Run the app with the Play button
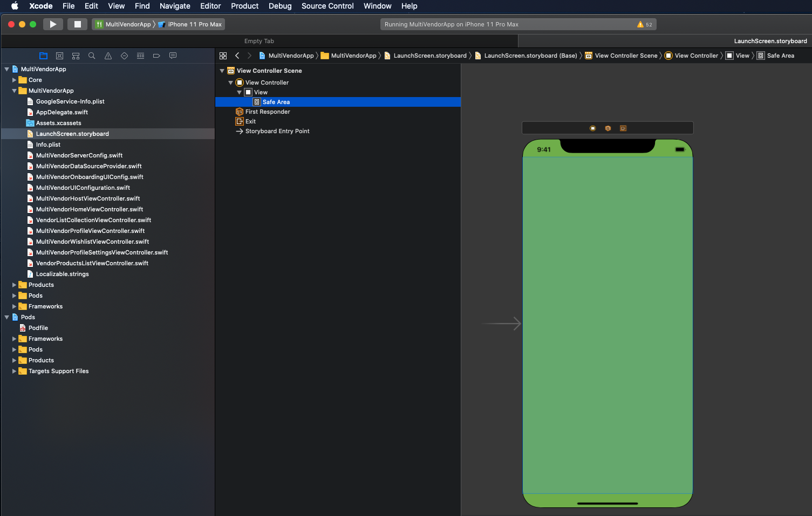Viewport: 812px width, 516px height. (53, 24)
